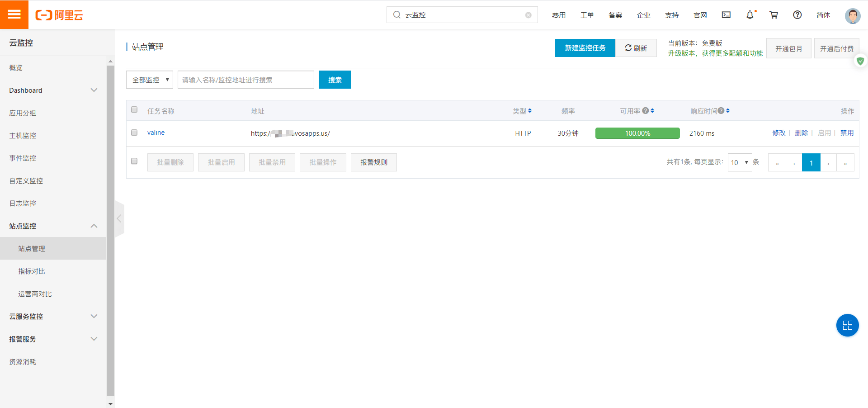Open the hamburger navigation menu
Image resolution: width=868 pixels, height=408 pixels.
[14, 14]
